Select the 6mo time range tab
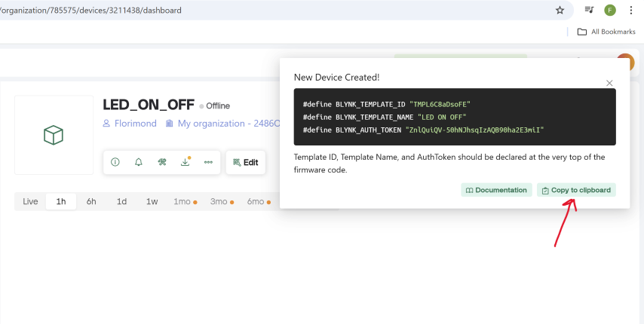Image resolution: width=644 pixels, height=324 pixels. coord(259,201)
